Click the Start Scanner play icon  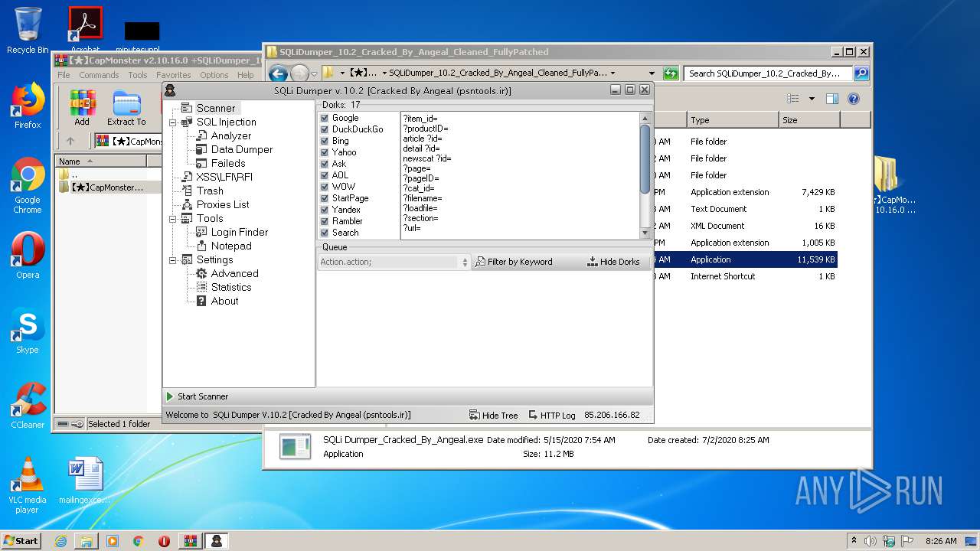(170, 396)
